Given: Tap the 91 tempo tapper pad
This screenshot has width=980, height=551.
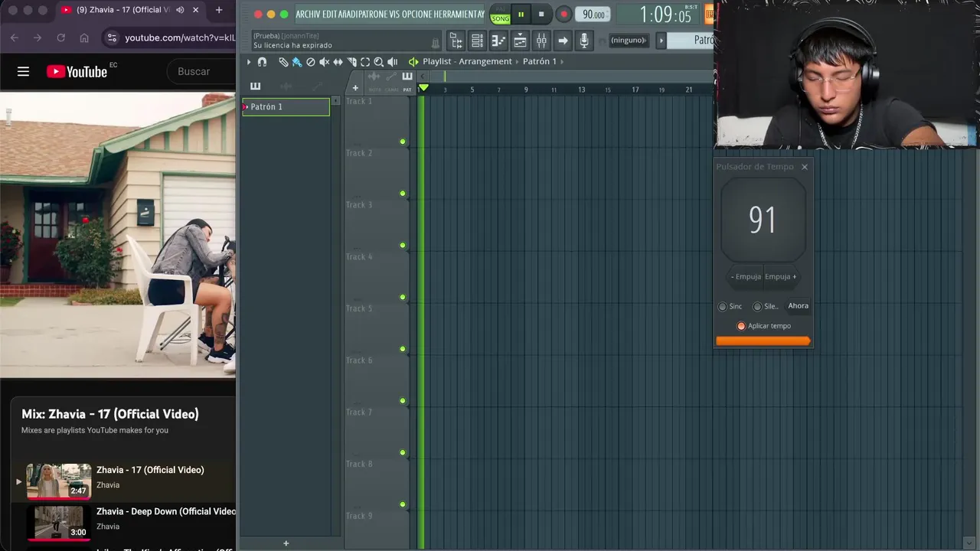Looking at the screenshot, I should click(763, 220).
